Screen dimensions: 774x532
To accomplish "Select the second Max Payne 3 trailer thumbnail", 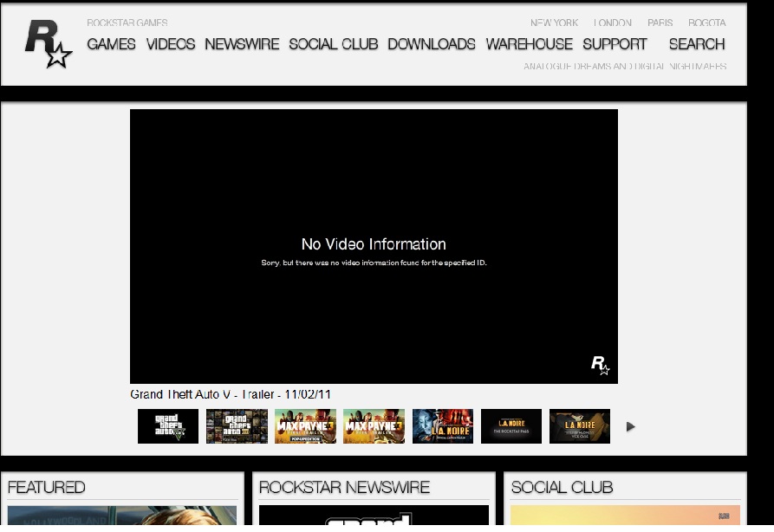I will click(374, 426).
